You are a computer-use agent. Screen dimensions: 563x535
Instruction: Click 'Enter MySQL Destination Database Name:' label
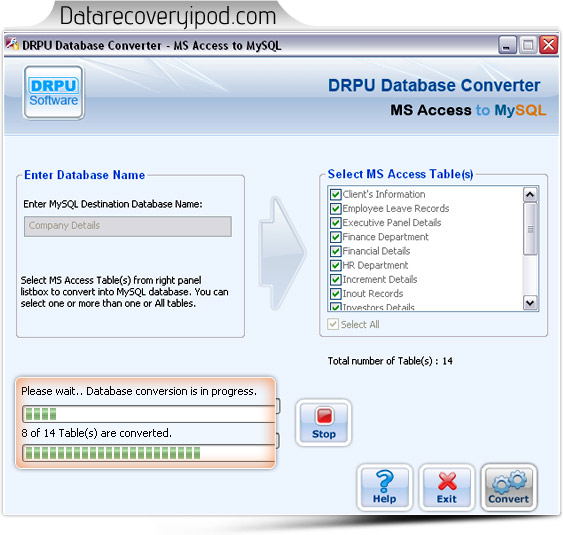tap(113, 204)
